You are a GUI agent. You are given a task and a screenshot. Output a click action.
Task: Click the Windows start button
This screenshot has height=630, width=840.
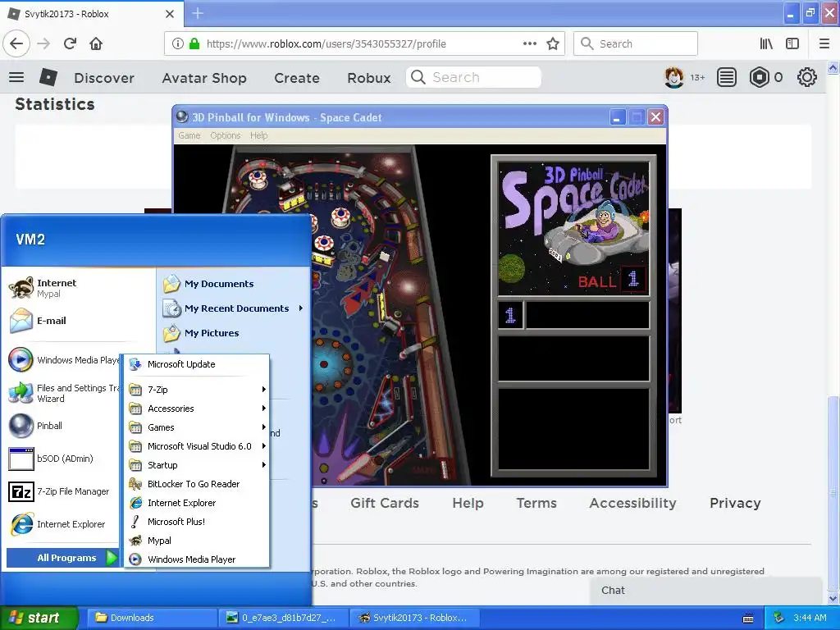(x=39, y=618)
